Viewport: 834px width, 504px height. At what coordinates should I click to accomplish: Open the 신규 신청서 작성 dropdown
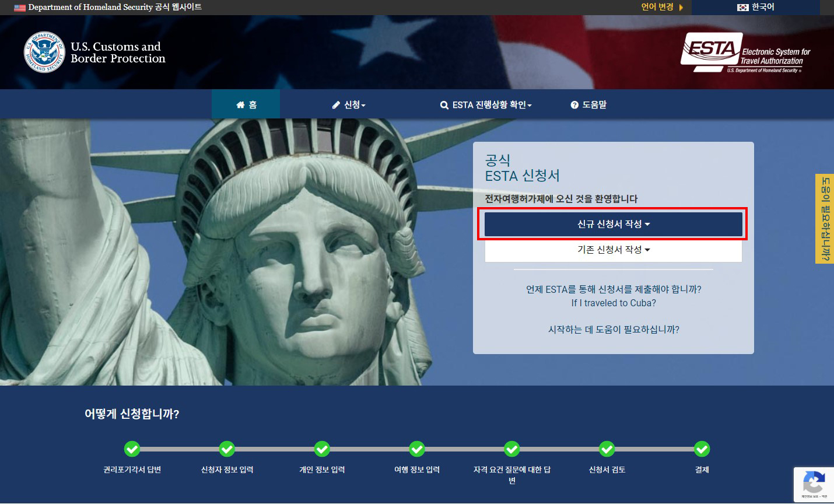(x=614, y=224)
